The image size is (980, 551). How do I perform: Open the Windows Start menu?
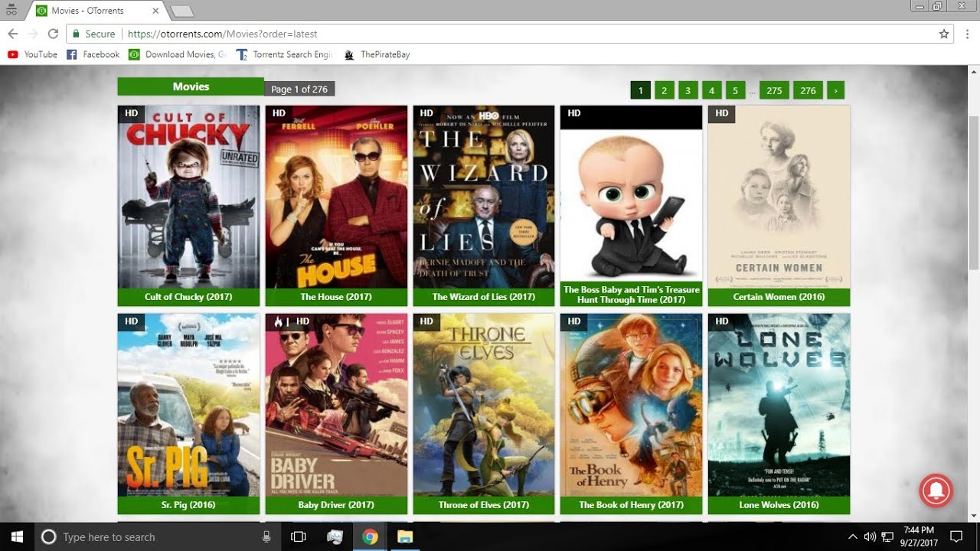[x=17, y=536]
